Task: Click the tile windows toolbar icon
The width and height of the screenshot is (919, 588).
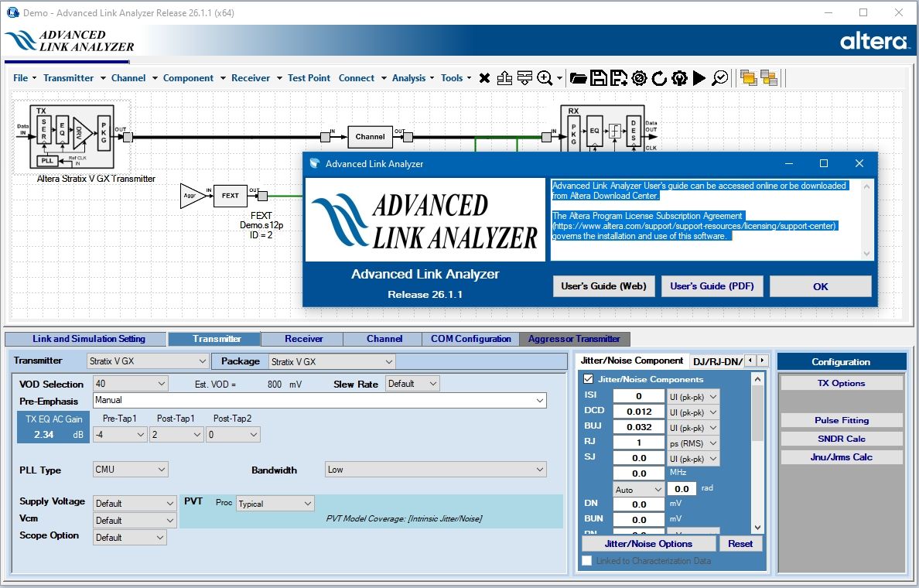Action: (x=768, y=78)
